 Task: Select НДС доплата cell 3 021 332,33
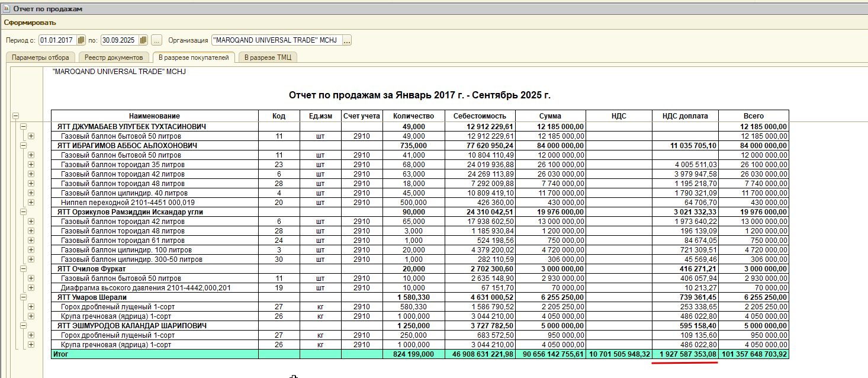pos(685,212)
